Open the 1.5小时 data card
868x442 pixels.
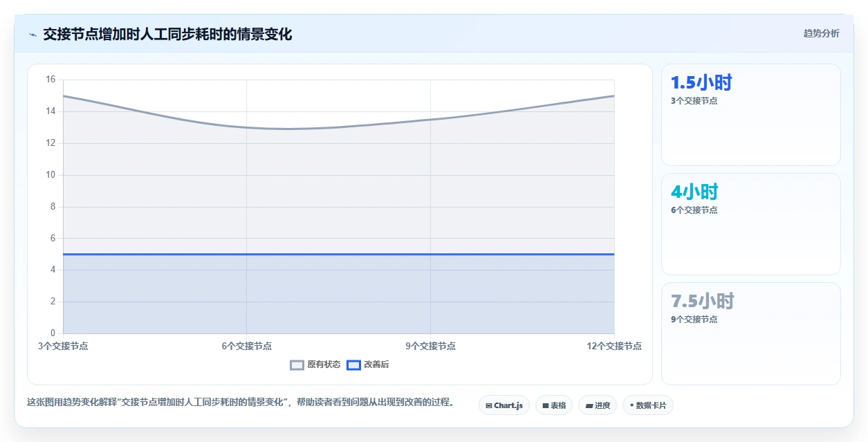(x=751, y=115)
